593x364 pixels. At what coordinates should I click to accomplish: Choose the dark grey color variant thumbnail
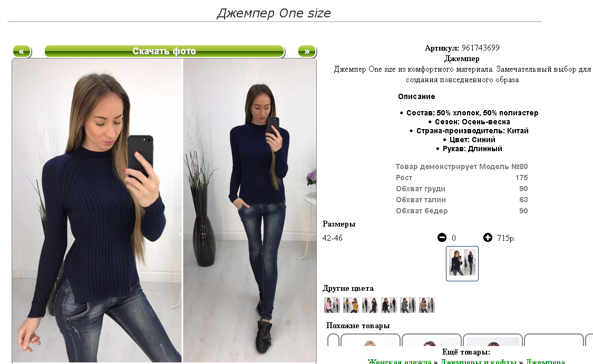point(370,305)
